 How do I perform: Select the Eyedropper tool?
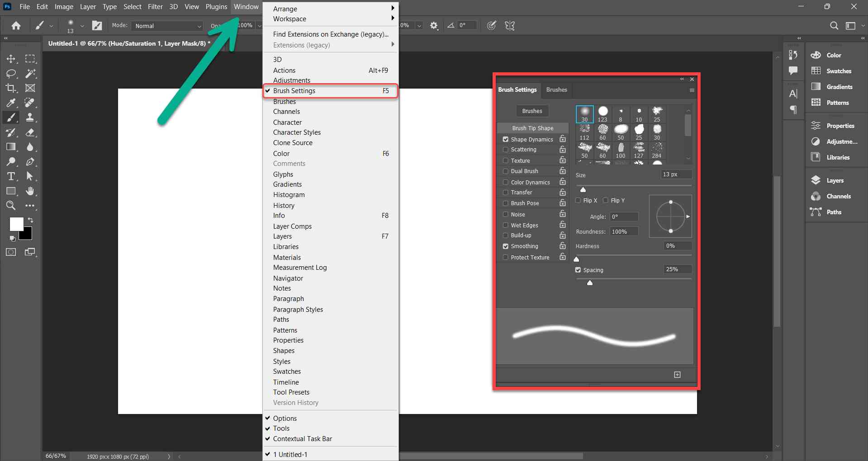[x=11, y=103]
